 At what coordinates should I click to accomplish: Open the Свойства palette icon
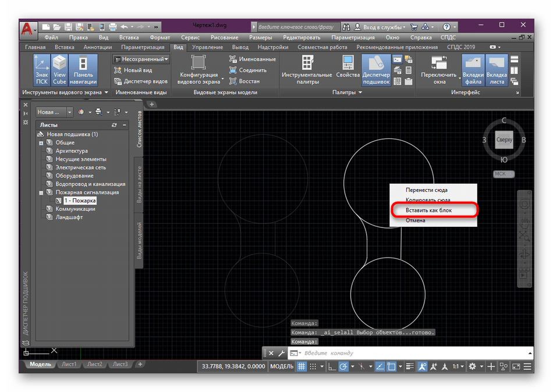(x=348, y=70)
